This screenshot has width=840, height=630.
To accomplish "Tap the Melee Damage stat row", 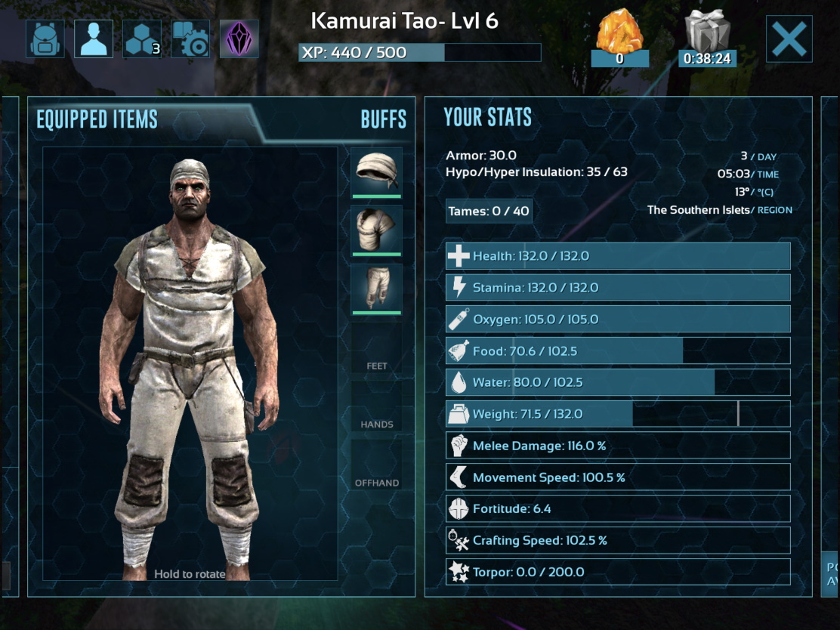I will click(618, 446).
